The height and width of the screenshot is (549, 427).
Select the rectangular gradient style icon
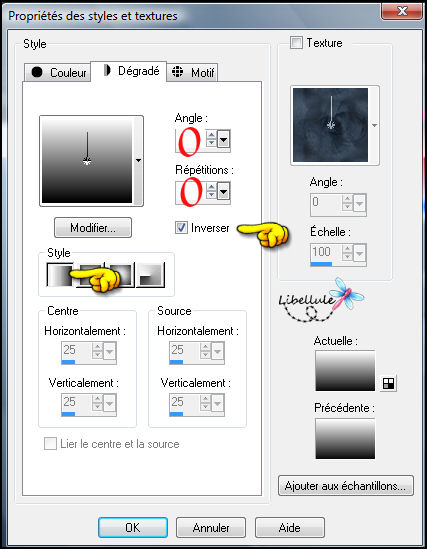[x=90, y=275]
